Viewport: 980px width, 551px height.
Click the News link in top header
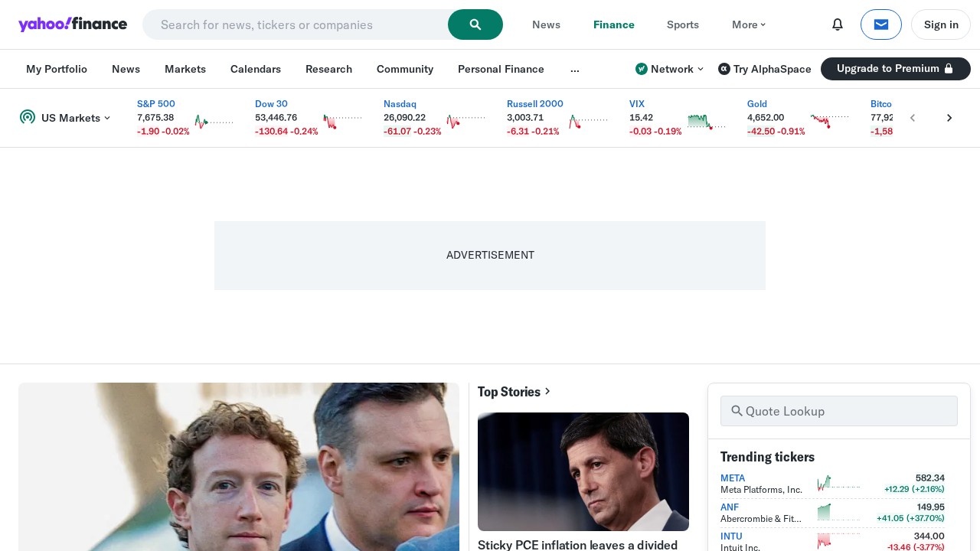(546, 24)
